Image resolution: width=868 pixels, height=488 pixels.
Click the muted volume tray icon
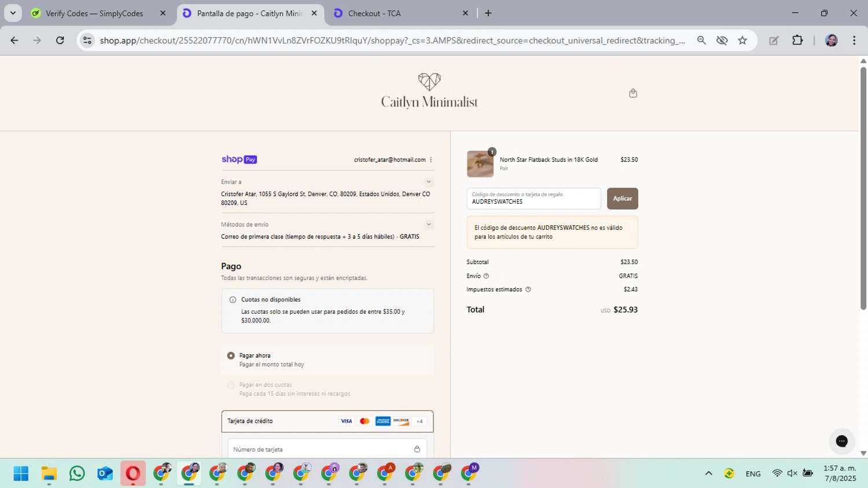click(x=792, y=474)
